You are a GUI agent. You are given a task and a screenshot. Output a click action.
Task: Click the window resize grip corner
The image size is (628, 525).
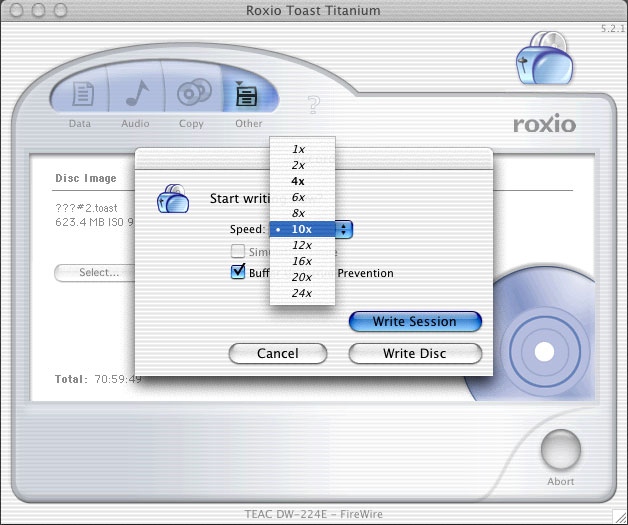tap(620, 517)
